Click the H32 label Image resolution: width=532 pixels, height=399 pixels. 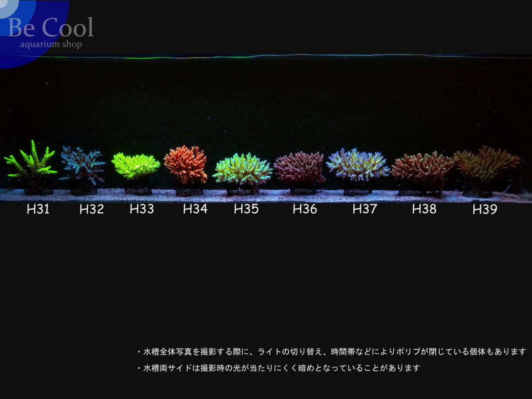(92, 210)
